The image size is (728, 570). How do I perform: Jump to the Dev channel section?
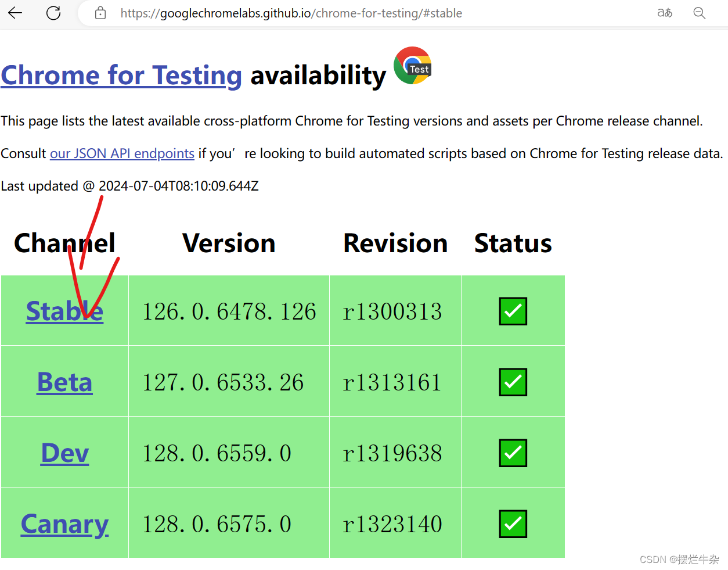(x=65, y=453)
